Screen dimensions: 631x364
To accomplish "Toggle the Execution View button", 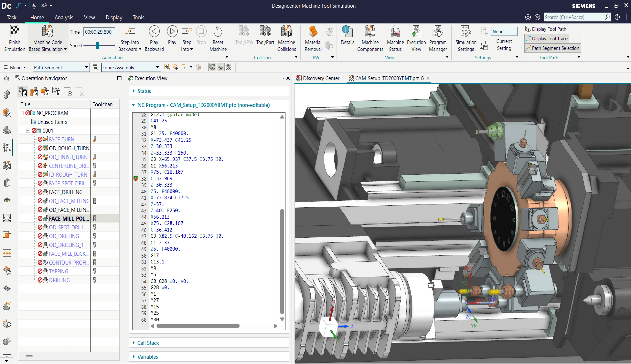I will (x=416, y=38).
